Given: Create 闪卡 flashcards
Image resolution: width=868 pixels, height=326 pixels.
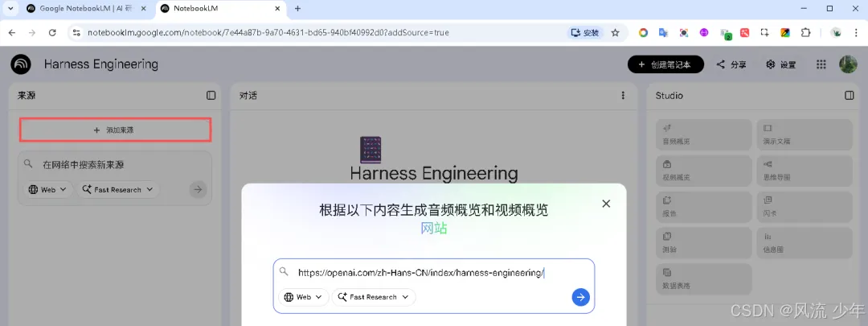Looking at the screenshot, I should click(805, 207).
